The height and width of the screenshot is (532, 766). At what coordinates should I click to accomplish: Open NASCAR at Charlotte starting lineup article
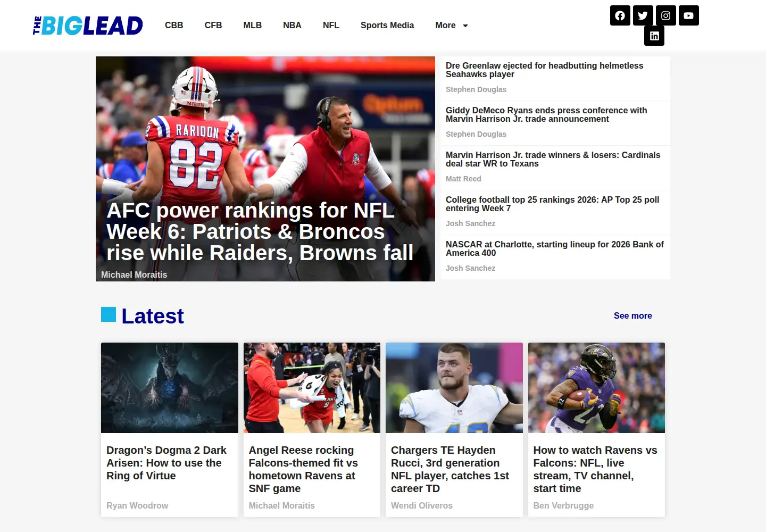coord(555,248)
